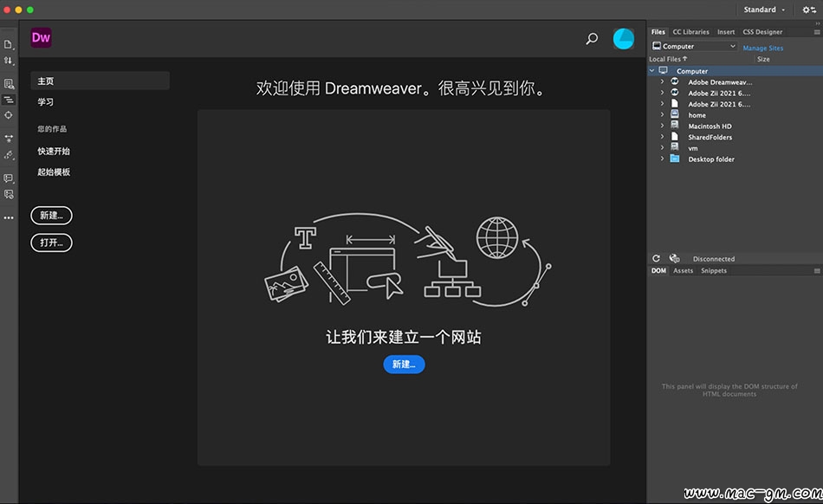
Task: Click the Size column header
Action: [x=763, y=59]
